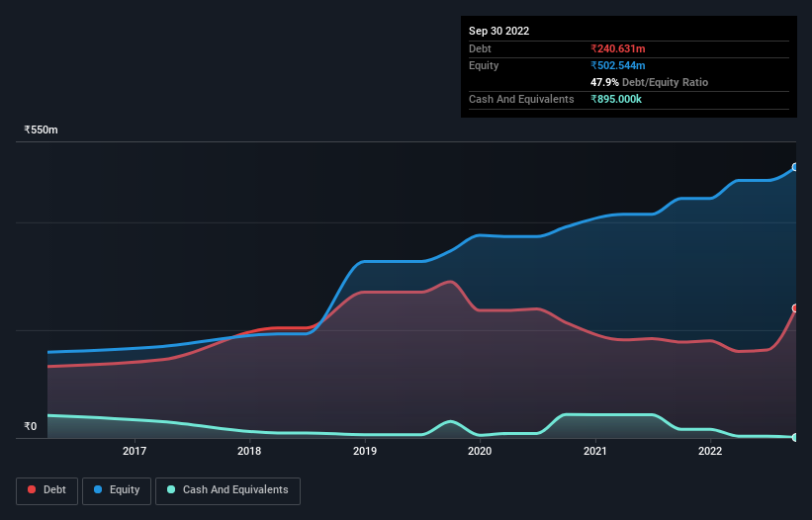
Task: Click the 2022 x-axis label
Action: 710,451
